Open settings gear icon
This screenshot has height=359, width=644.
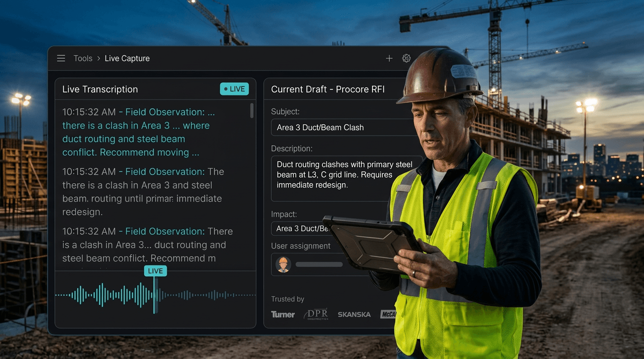coord(406,58)
